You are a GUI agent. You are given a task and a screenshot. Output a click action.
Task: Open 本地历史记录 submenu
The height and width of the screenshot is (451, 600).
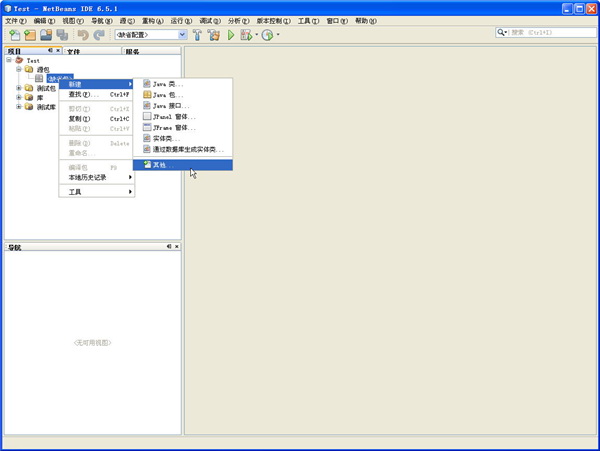[x=96, y=177]
